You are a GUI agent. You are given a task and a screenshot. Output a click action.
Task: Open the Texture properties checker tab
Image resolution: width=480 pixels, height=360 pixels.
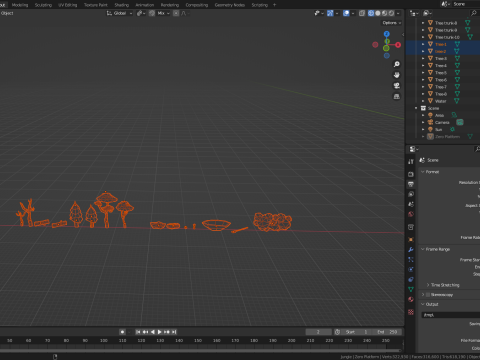coord(411,312)
